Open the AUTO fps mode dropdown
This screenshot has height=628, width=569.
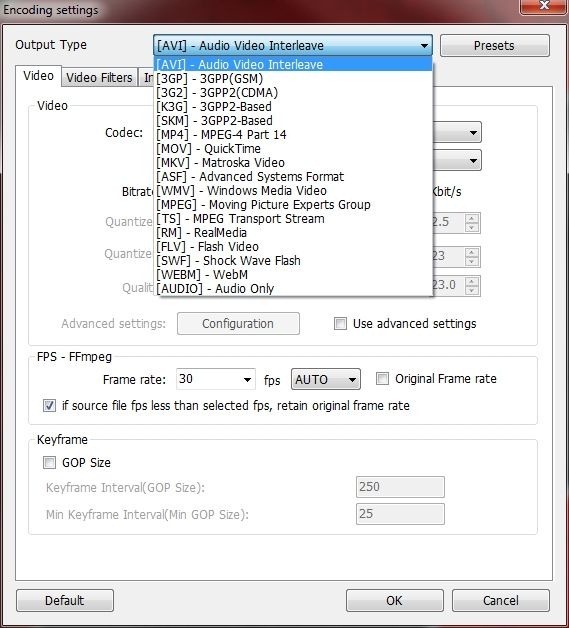click(326, 379)
